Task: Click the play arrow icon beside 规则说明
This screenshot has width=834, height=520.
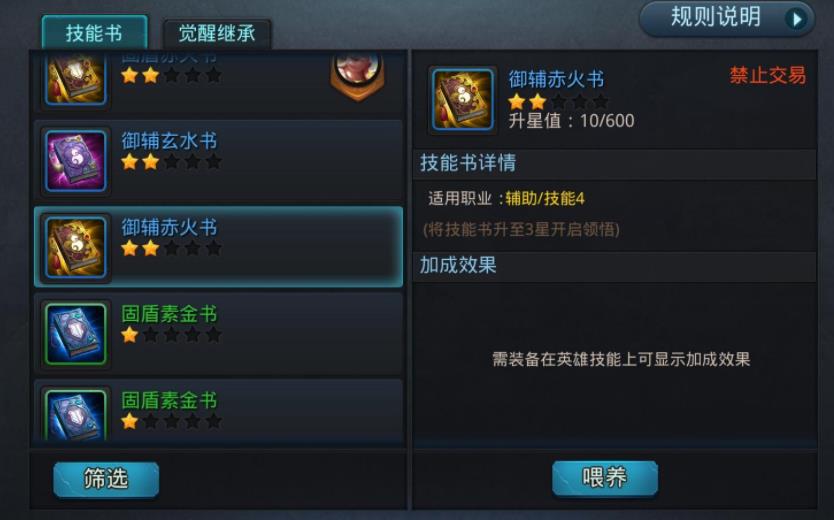Action: (796, 19)
